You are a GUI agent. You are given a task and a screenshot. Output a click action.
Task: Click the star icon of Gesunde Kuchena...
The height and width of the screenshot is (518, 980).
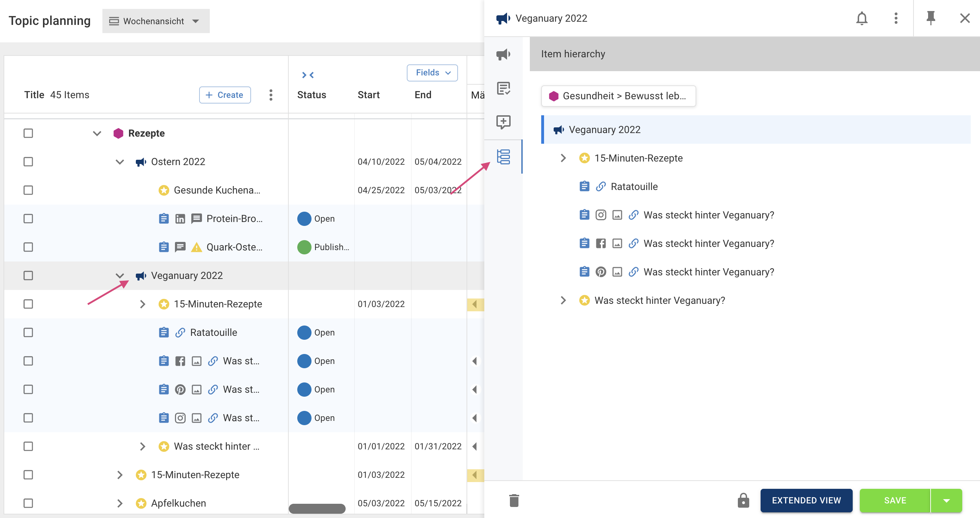164,190
